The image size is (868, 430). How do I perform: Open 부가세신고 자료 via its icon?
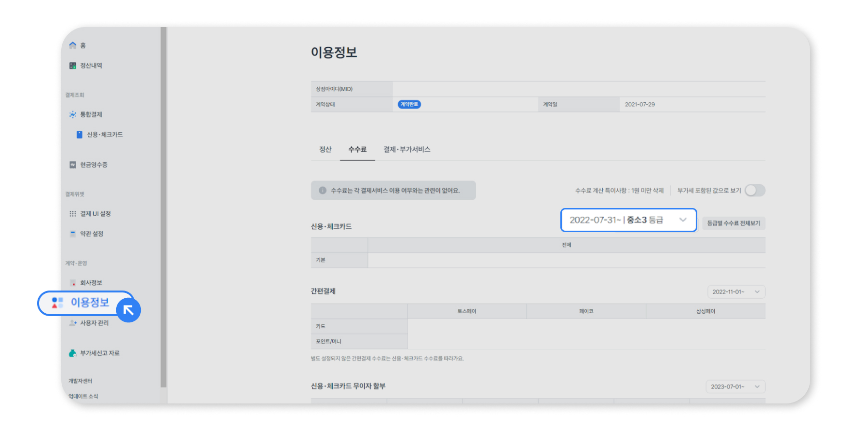tap(73, 353)
